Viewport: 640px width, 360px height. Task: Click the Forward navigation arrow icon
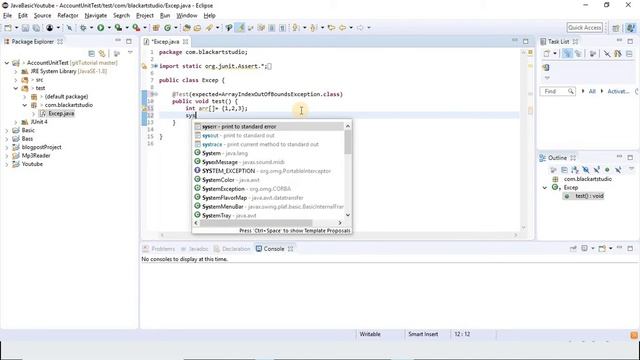[x=360, y=28]
